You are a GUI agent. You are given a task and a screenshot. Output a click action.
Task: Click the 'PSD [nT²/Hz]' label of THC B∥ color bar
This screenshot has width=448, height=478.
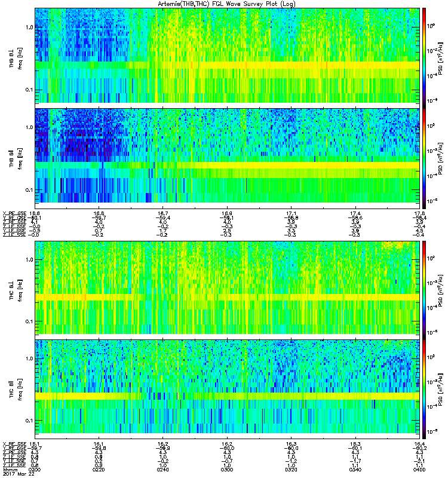tap(440, 390)
